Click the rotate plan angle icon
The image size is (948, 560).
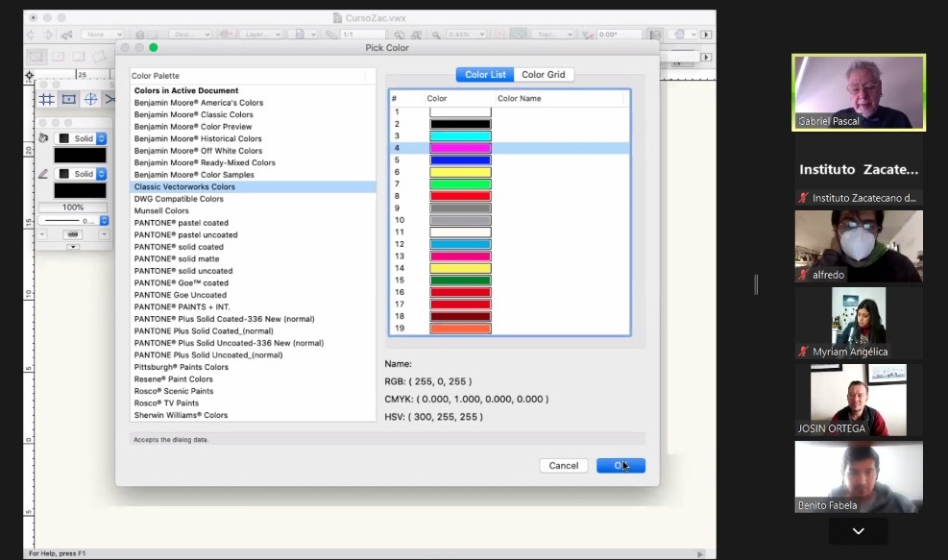pos(587,36)
